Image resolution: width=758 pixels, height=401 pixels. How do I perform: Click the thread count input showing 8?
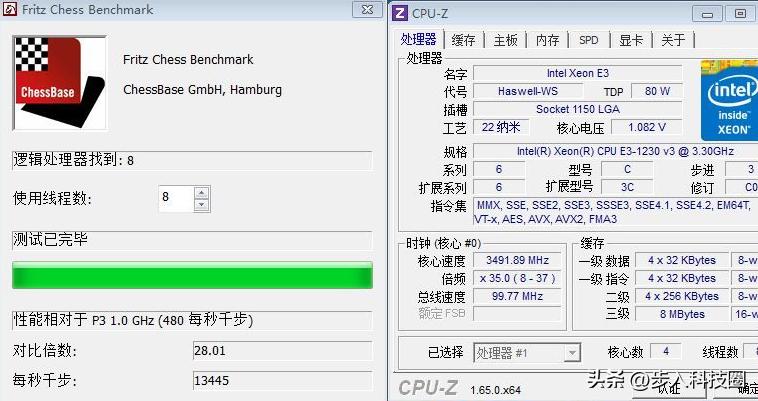pos(176,199)
